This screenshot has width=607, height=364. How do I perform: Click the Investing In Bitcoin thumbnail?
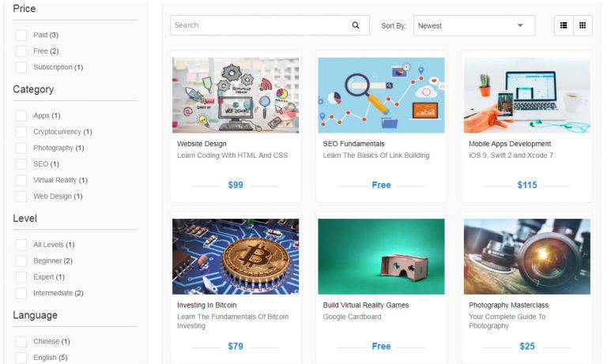coord(236,257)
